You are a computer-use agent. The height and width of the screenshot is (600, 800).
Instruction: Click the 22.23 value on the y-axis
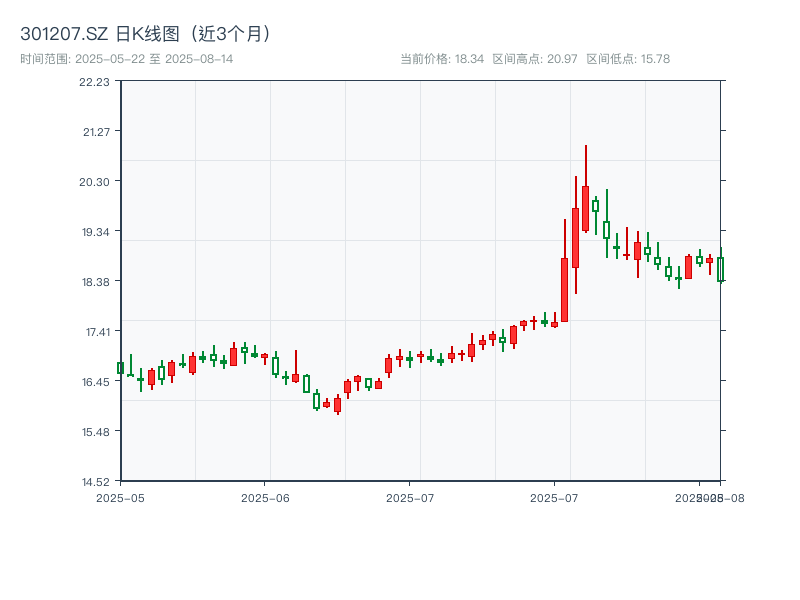pyautogui.click(x=95, y=85)
